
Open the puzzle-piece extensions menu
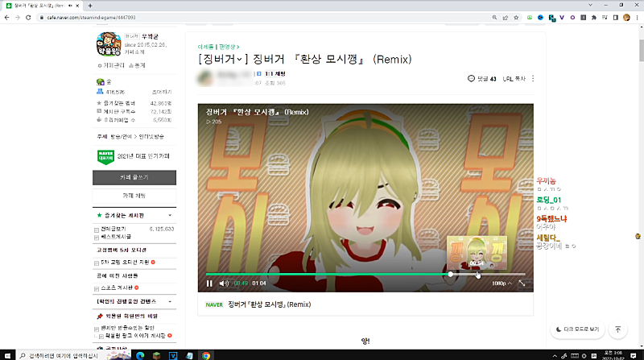tap(594, 18)
